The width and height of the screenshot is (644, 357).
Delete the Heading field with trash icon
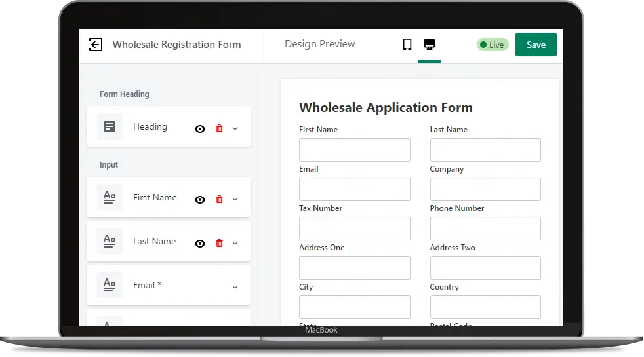coord(219,128)
